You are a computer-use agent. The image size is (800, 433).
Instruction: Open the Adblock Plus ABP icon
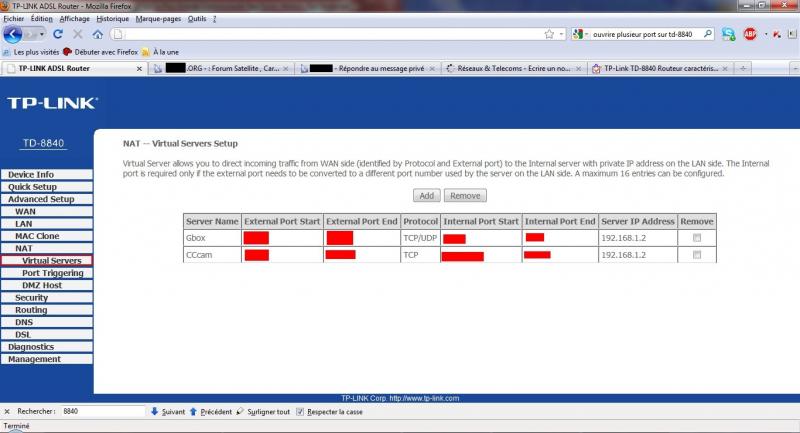coord(750,34)
